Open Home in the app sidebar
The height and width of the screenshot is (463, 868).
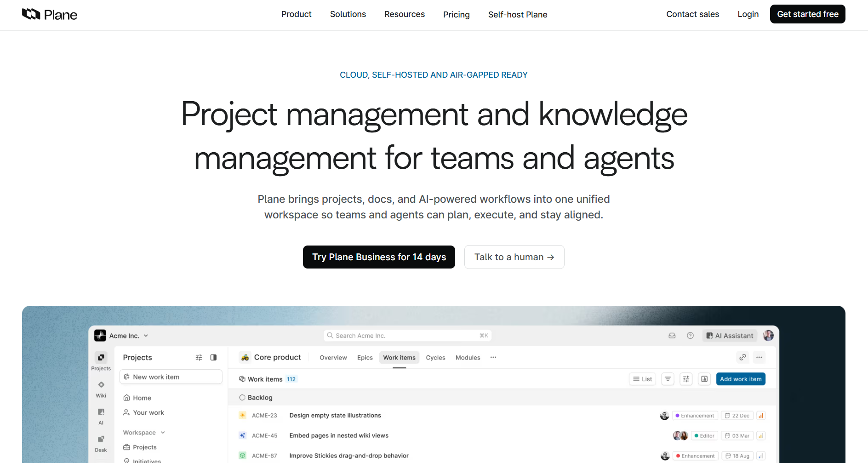point(137,398)
